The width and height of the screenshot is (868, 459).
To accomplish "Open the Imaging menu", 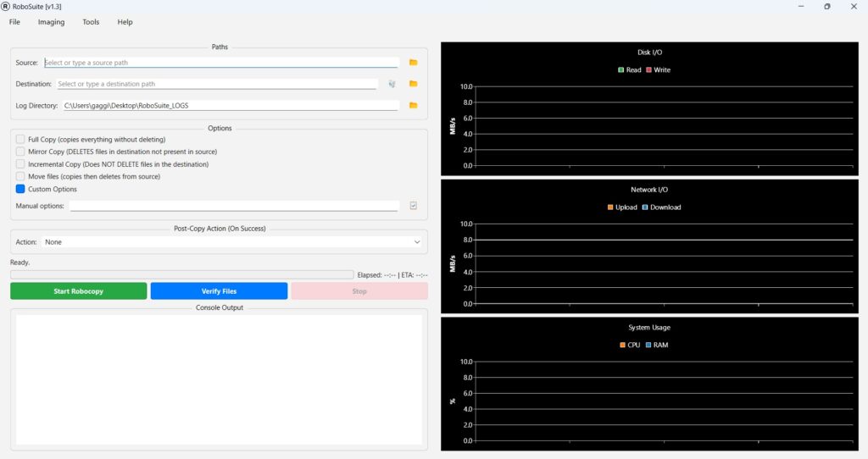I will (x=51, y=22).
